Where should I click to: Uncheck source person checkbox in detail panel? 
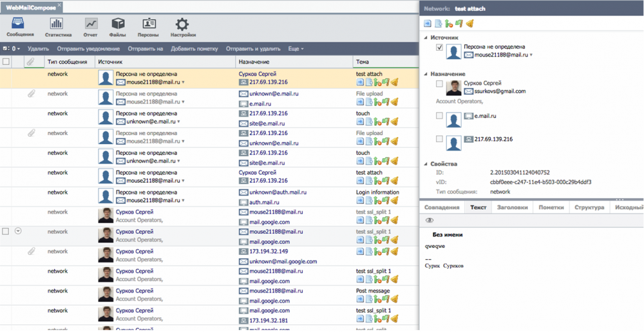pos(439,48)
